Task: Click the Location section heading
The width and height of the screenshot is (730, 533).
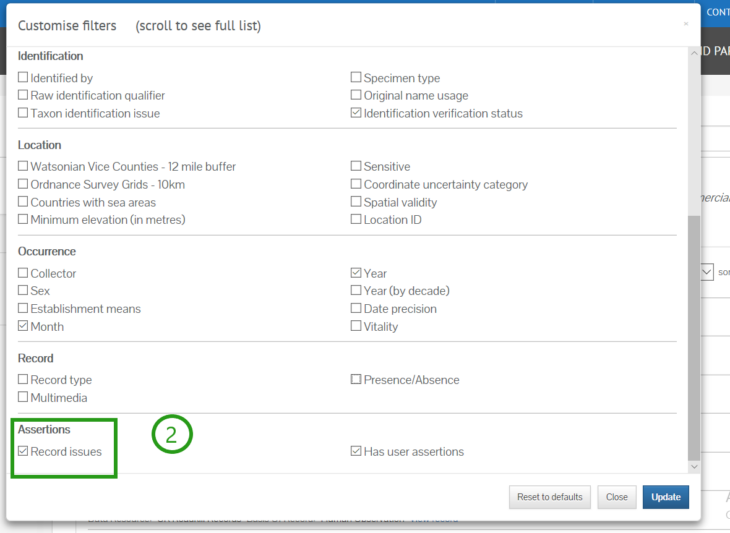Action: point(40,145)
